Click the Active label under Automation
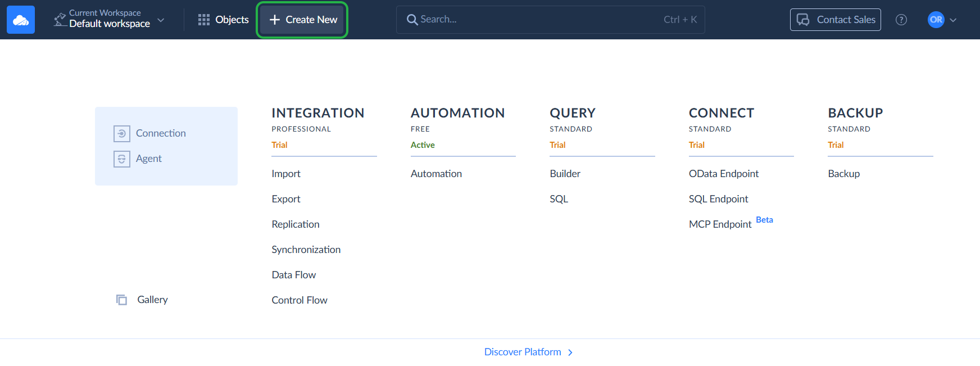The image size is (980, 366). click(x=423, y=145)
